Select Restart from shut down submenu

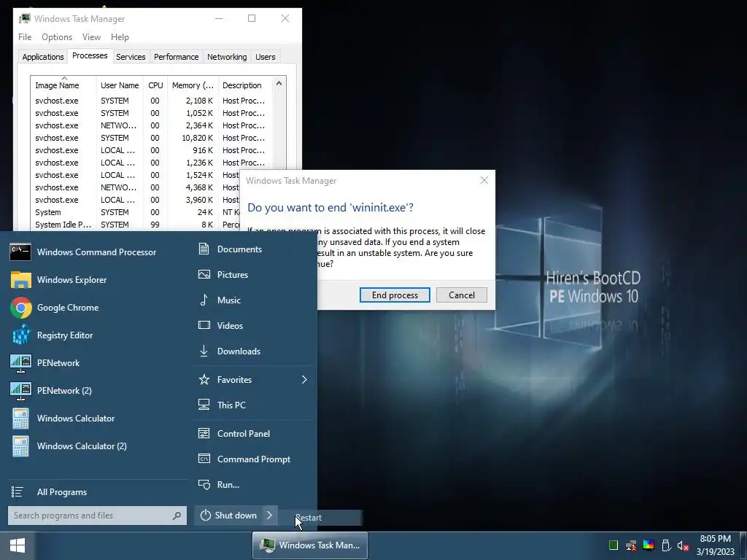pyautogui.click(x=321, y=518)
